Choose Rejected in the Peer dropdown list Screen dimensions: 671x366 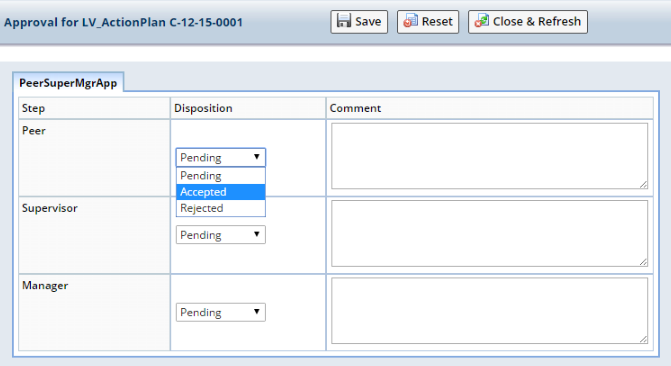[220, 208]
